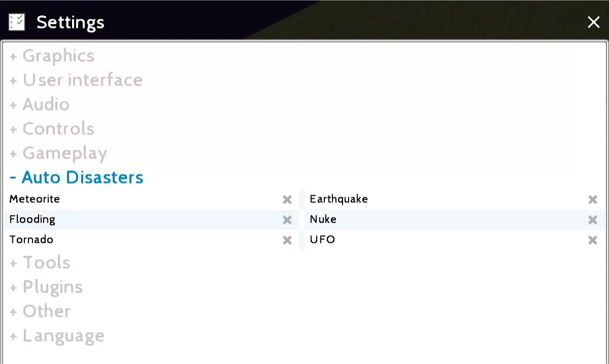
Task: Expand the Gameplay section
Action: [x=58, y=153]
